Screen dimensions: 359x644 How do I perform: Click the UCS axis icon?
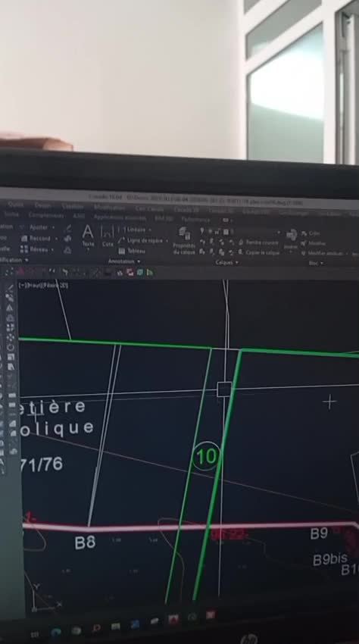[45, 598]
